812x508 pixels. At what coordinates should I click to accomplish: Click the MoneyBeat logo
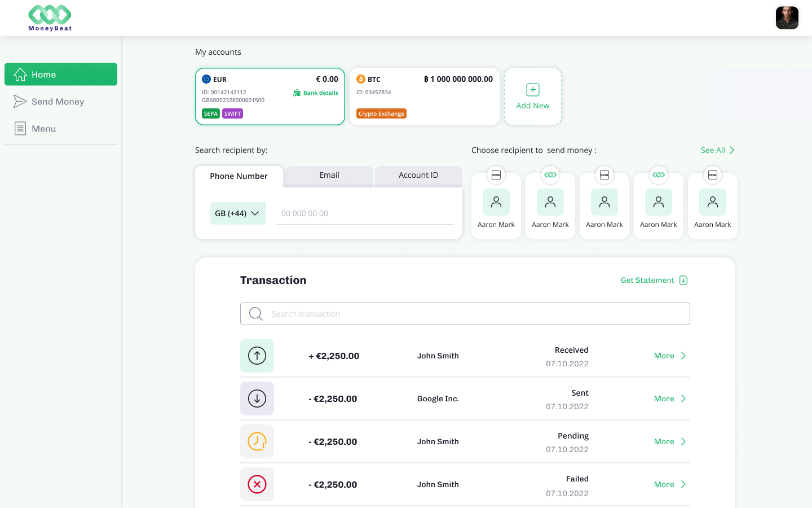[50, 17]
